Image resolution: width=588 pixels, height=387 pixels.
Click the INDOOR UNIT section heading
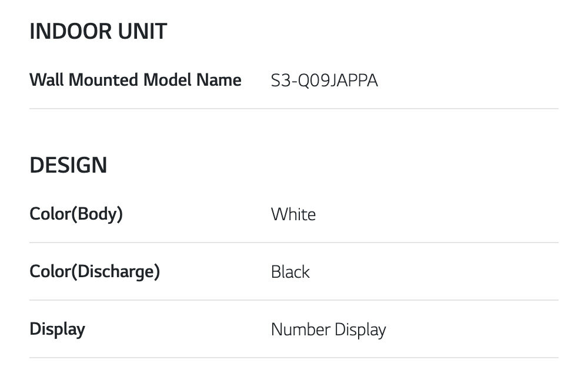98,32
